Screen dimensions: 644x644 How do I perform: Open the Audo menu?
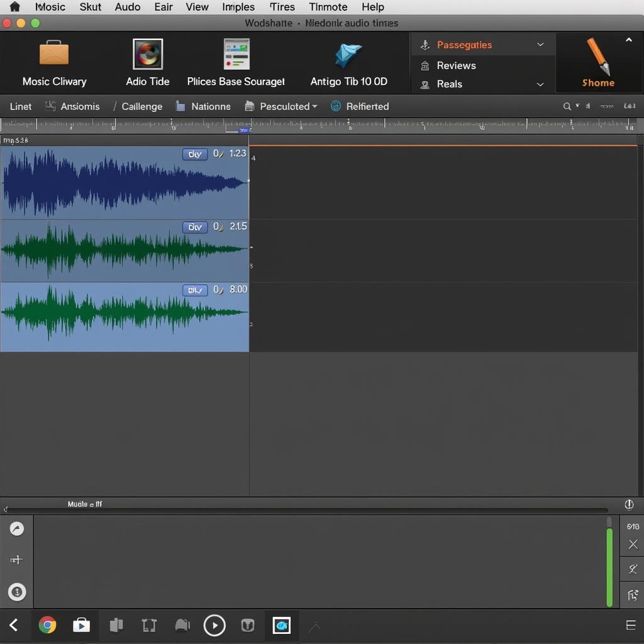pos(127,7)
